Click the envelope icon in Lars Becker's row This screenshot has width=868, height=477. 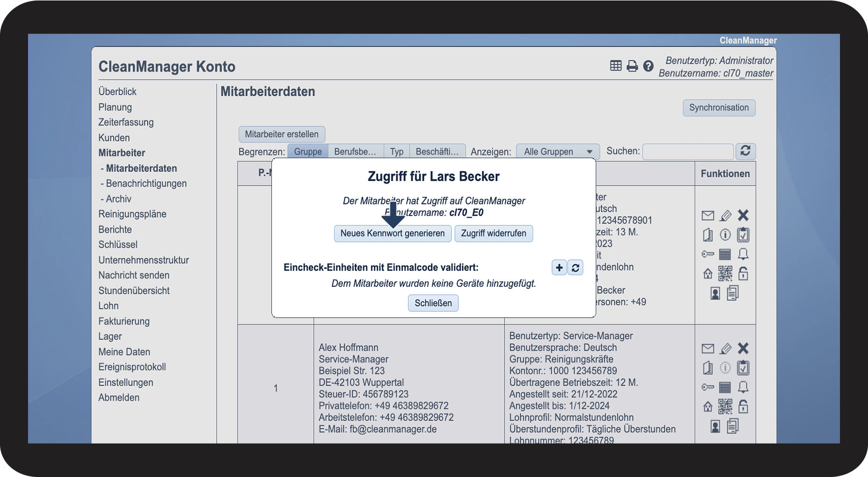pyautogui.click(x=708, y=215)
